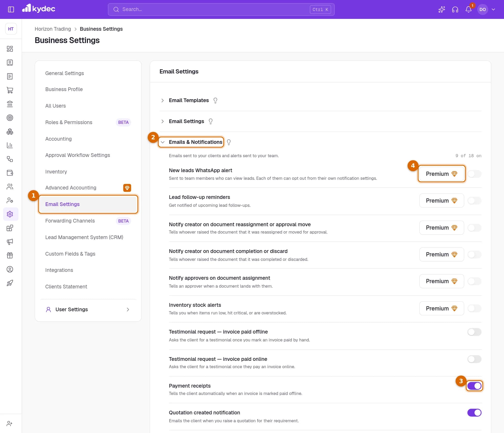This screenshot has width=504, height=433.
Task: Open the DO profile dropdown arrow
Action: [493, 9]
